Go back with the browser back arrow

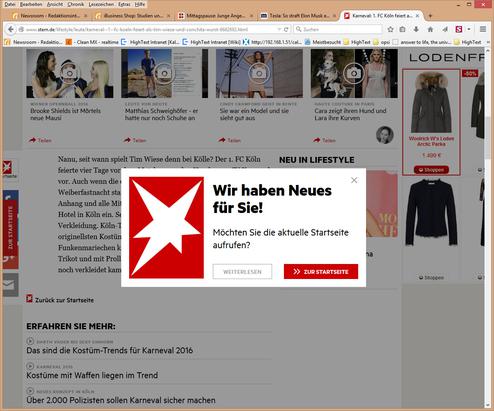pyautogui.click(x=11, y=29)
